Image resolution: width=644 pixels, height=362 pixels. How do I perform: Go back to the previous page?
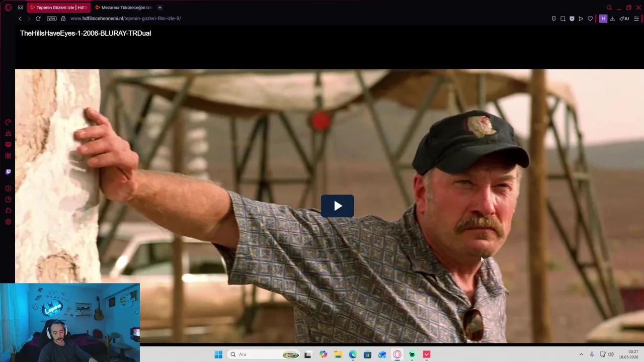[20, 19]
